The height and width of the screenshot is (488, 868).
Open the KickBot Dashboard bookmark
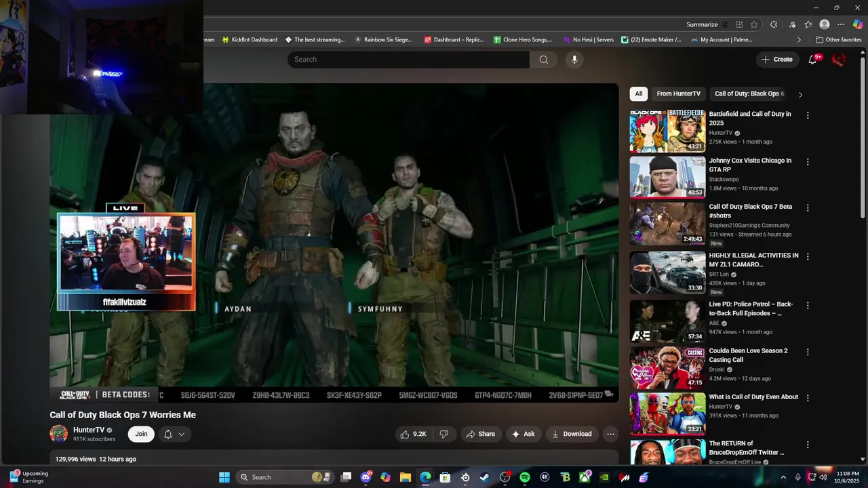(249, 40)
